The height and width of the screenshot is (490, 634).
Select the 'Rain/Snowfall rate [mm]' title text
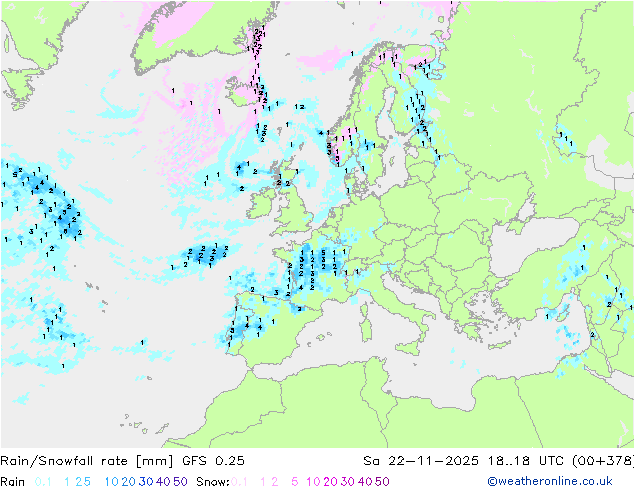coord(87,461)
